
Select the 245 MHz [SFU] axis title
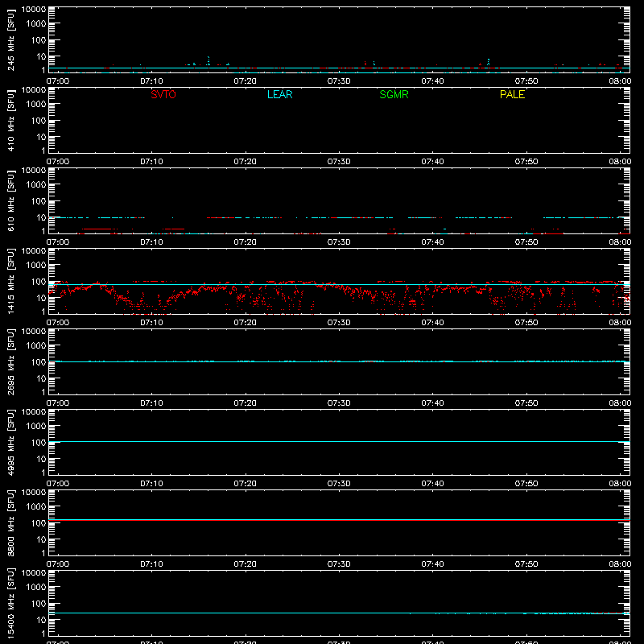point(11,39)
